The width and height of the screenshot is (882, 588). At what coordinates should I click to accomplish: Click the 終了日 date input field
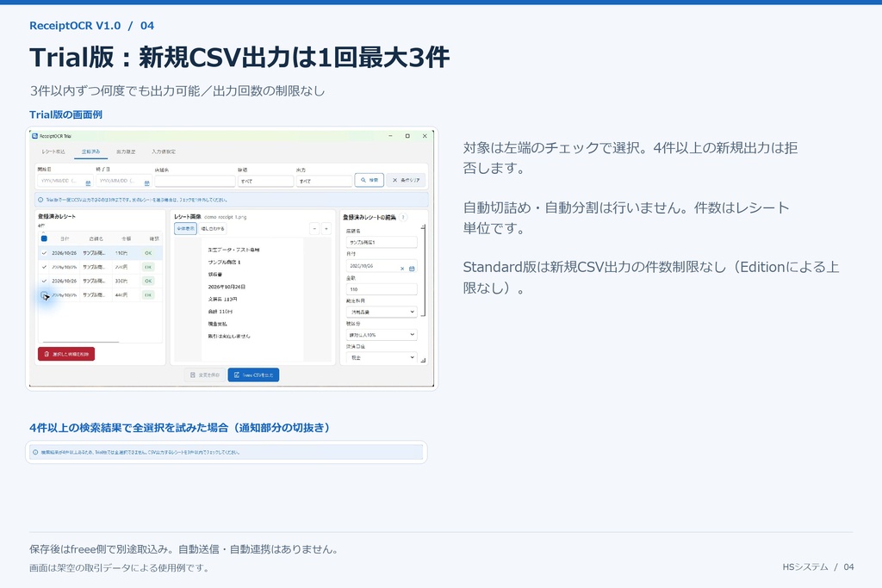124,181
